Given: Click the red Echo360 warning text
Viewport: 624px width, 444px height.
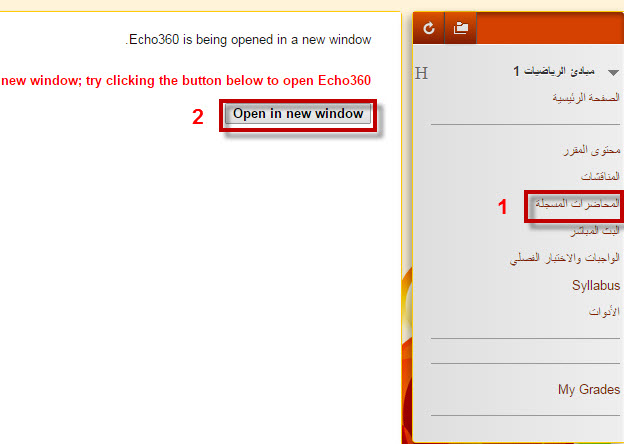Looking at the screenshot, I should pos(186,80).
